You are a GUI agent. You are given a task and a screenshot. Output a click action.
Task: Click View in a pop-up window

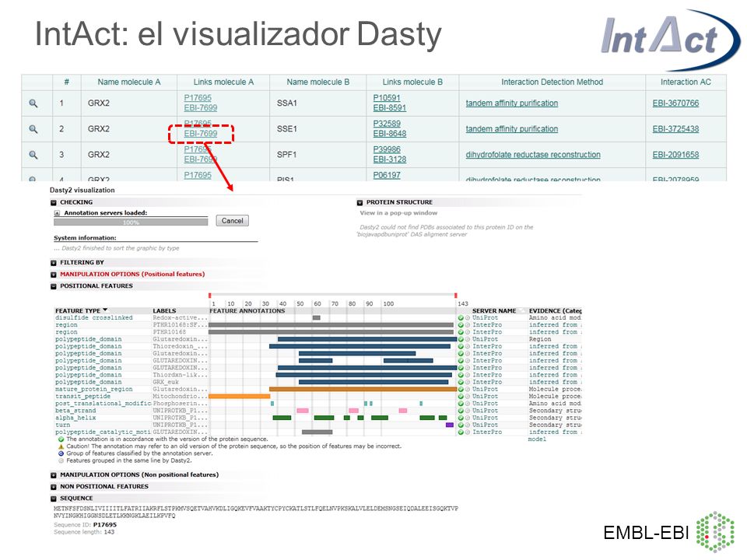coord(398,213)
